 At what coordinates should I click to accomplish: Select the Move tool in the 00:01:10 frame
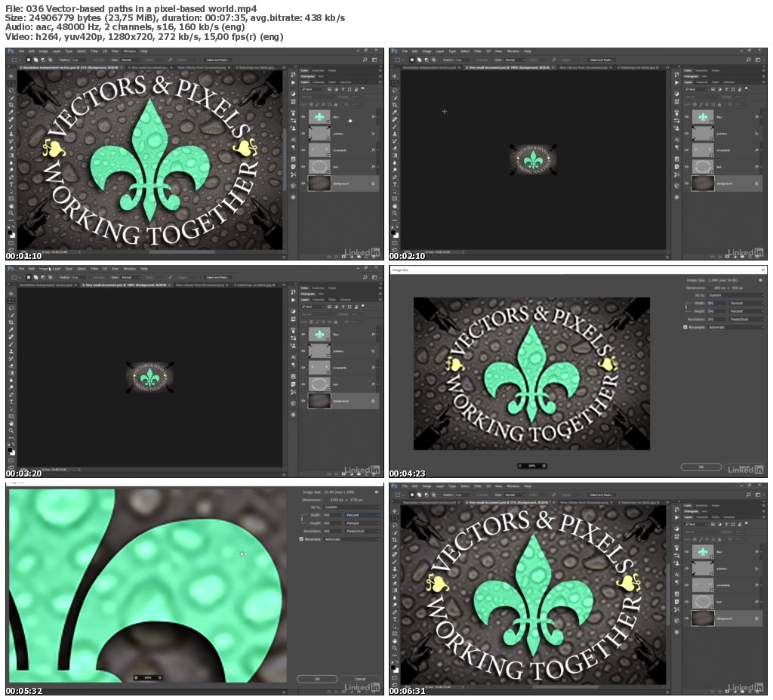tap(11, 76)
